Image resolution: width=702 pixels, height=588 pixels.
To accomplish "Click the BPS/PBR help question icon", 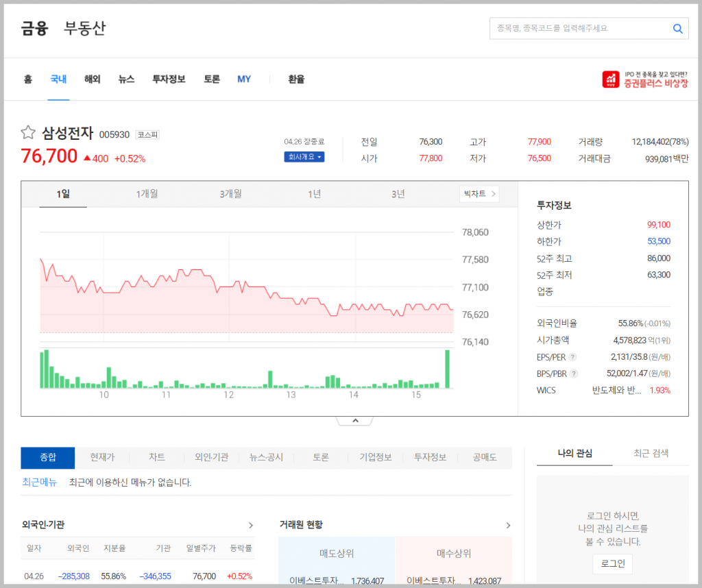I will [x=574, y=373].
